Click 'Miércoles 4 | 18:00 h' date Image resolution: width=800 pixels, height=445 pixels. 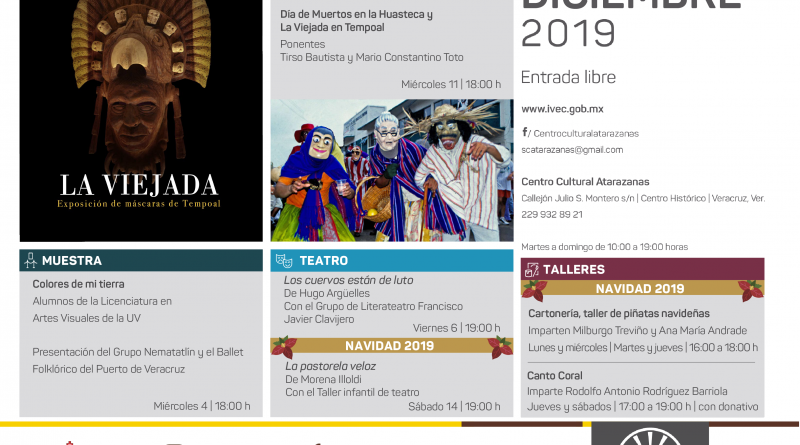click(x=202, y=406)
